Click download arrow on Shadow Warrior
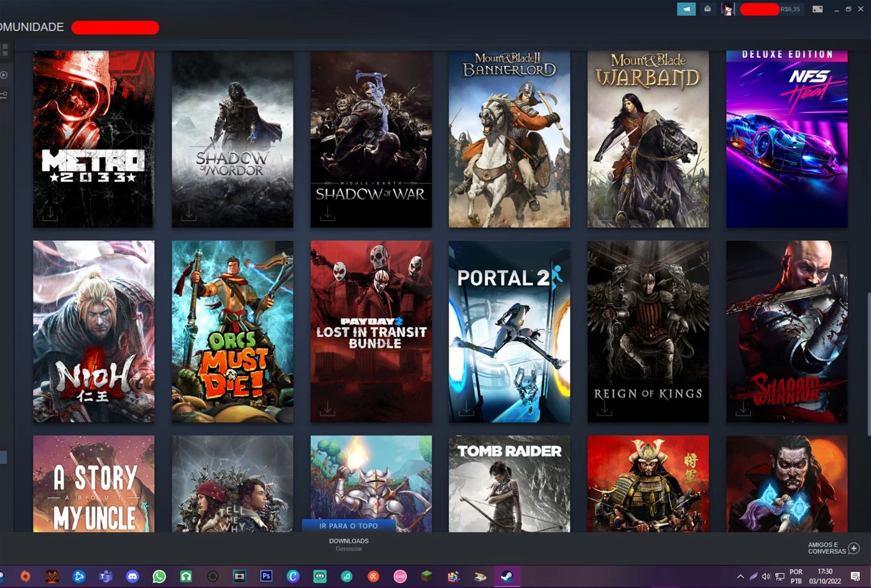The height and width of the screenshot is (588, 871). (x=743, y=409)
